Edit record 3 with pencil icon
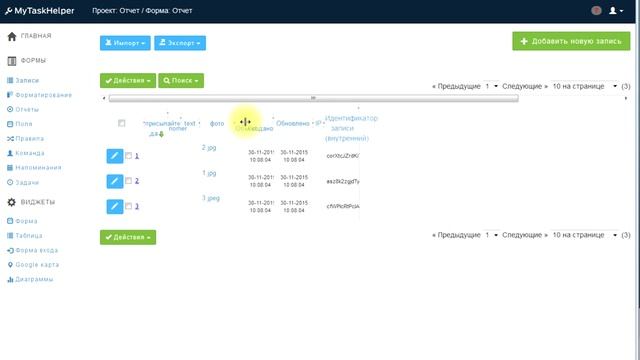 pos(115,206)
